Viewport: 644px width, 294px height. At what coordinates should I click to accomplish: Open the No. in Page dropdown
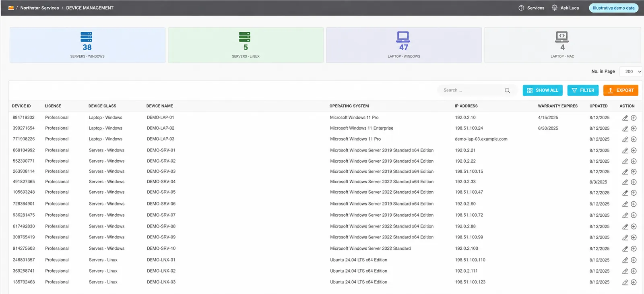[x=631, y=71]
